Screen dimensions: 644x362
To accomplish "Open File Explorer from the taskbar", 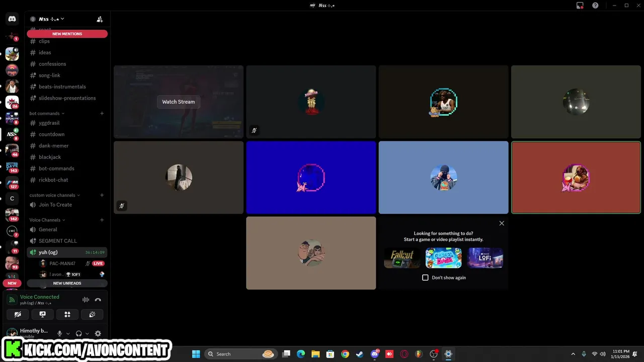I will 315,354.
